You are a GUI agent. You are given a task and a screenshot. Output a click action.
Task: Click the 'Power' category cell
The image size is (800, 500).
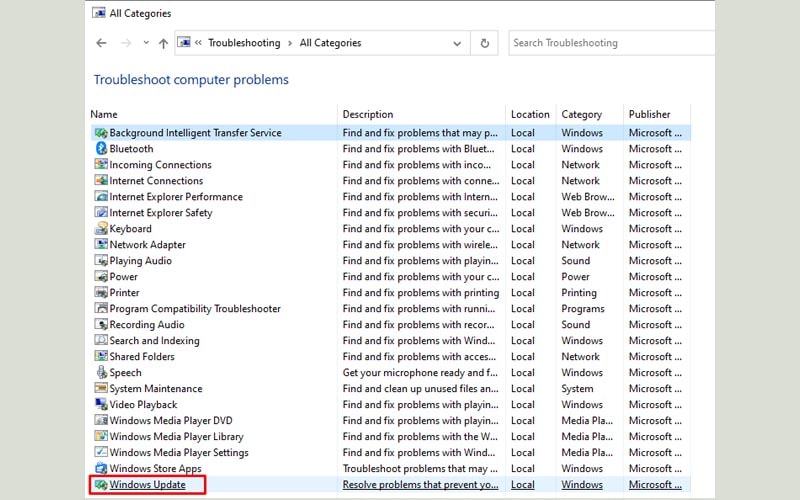click(x=576, y=277)
